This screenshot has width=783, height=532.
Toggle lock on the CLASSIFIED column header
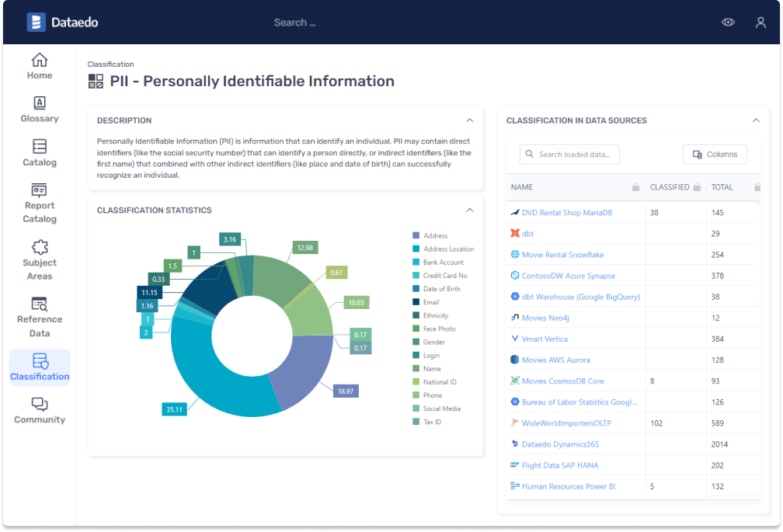(x=697, y=187)
